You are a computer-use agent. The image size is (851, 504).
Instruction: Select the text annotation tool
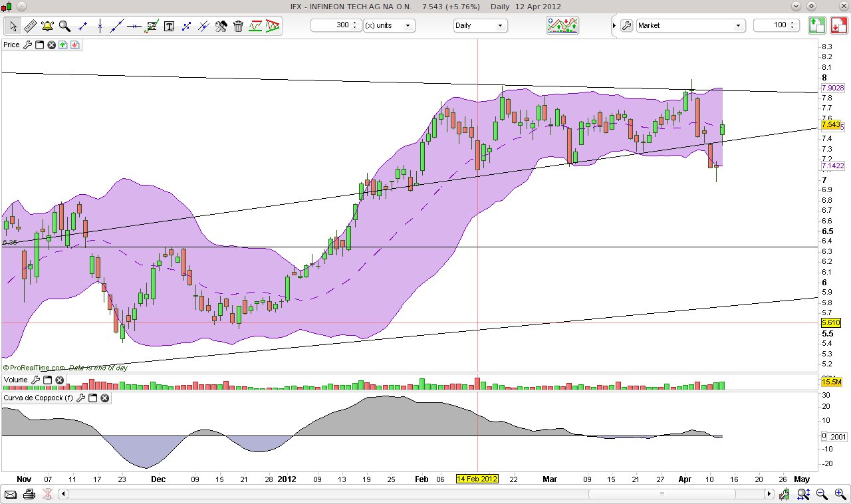pyautogui.click(x=169, y=25)
